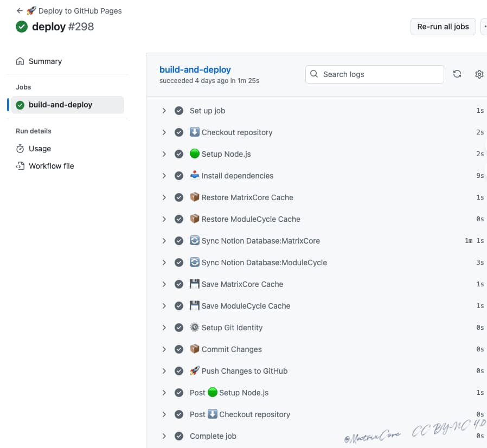Click the refresh logs icon
Image resolution: width=487 pixels, height=448 pixels.
tap(457, 74)
